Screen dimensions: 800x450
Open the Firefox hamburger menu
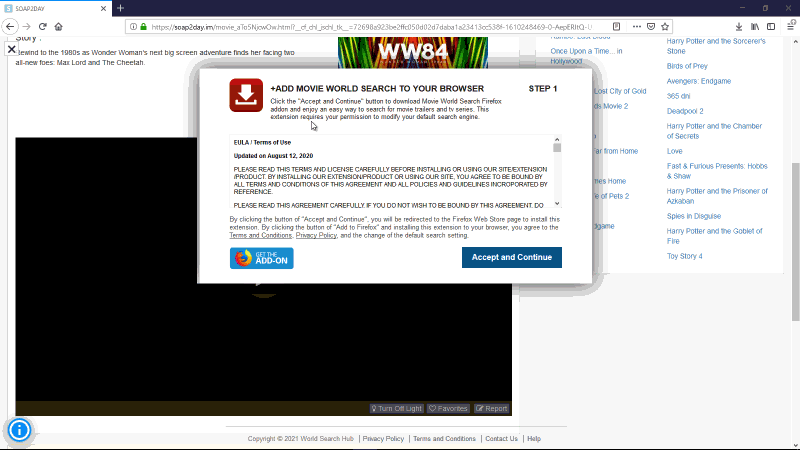click(791, 27)
